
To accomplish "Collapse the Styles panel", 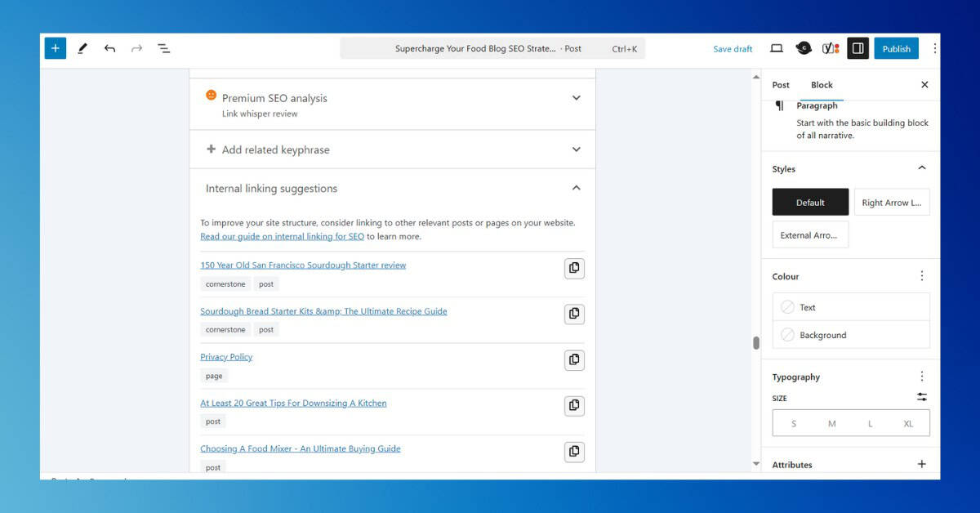I will pyautogui.click(x=922, y=168).
